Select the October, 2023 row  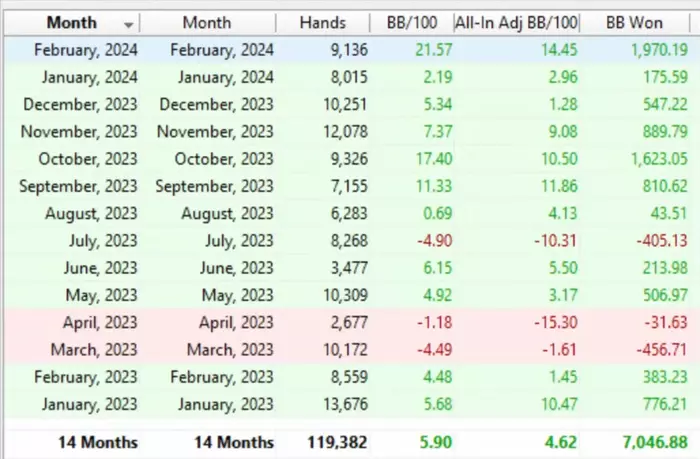(352, 159)
